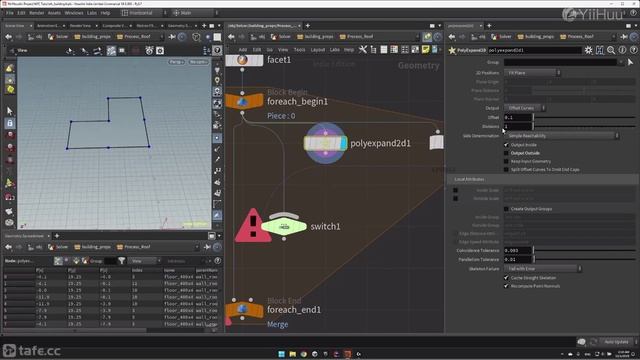Open the gear menu in the parameter pane

tap(588, 50)
